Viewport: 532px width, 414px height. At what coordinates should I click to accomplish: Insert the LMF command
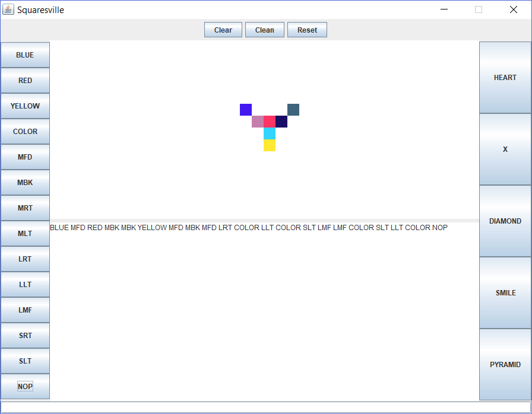(x=25, y=310)
